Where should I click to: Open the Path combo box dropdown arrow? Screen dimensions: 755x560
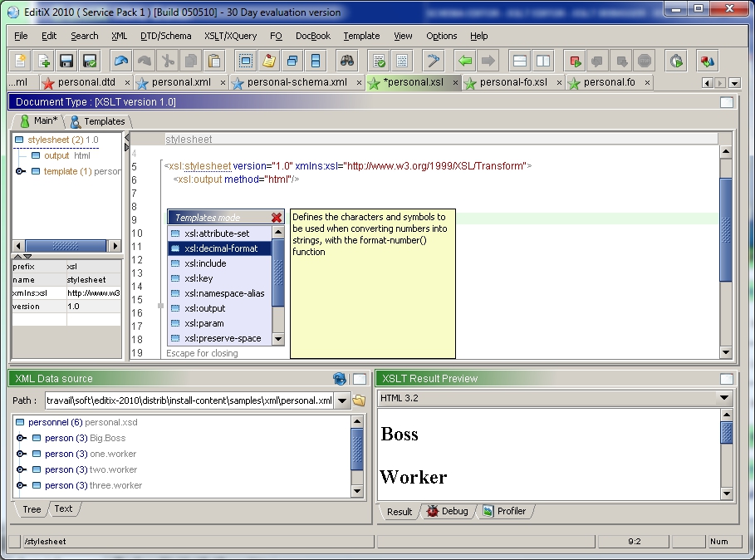[x=342, y=400]
